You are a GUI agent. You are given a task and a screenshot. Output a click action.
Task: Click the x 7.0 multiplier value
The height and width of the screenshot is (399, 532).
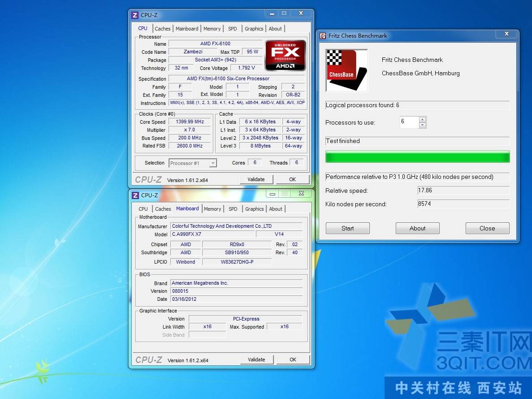pos(190,130)
